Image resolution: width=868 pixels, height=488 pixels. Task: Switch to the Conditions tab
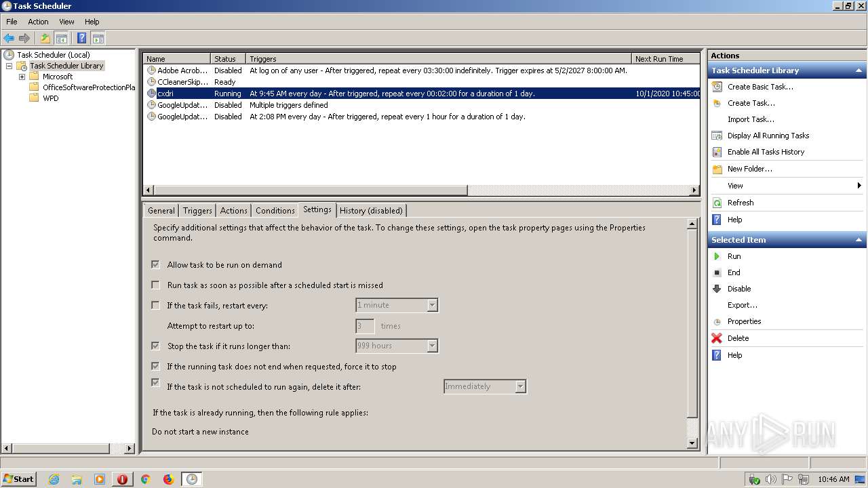click(x=275, y=211)
